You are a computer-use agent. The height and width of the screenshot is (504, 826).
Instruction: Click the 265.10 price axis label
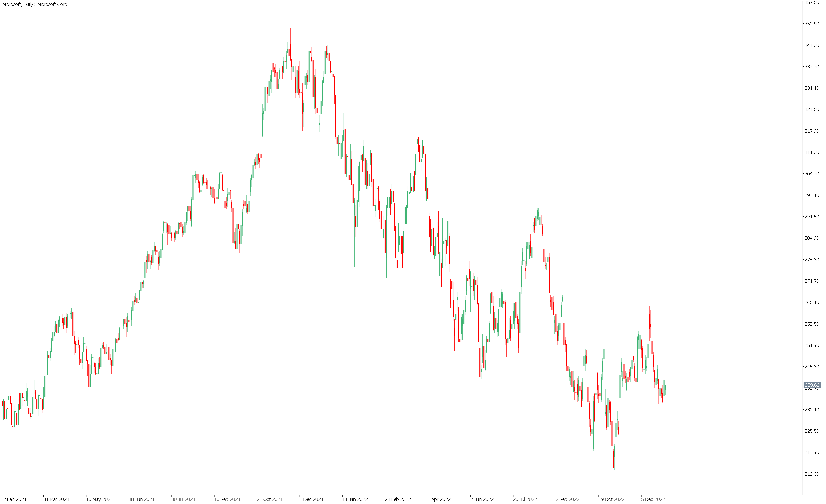(x=812, y=302)
